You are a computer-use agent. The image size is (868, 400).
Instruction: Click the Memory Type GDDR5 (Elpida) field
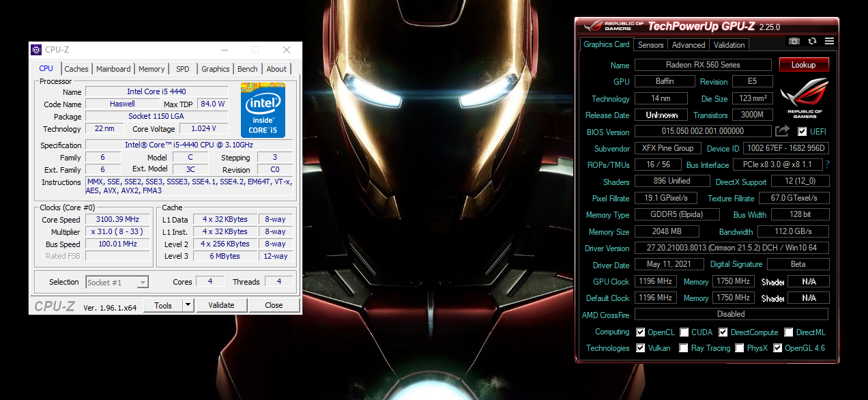[677, 214]
